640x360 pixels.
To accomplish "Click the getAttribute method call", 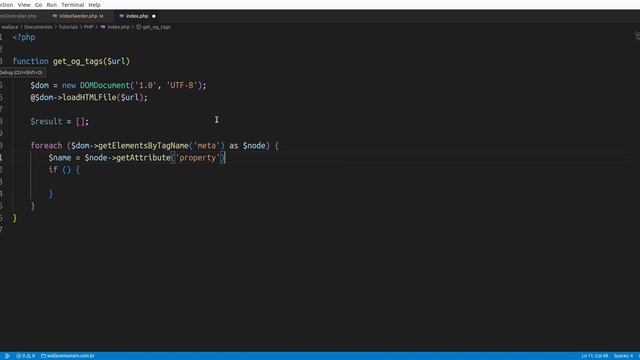I will (x=143, y=158).
